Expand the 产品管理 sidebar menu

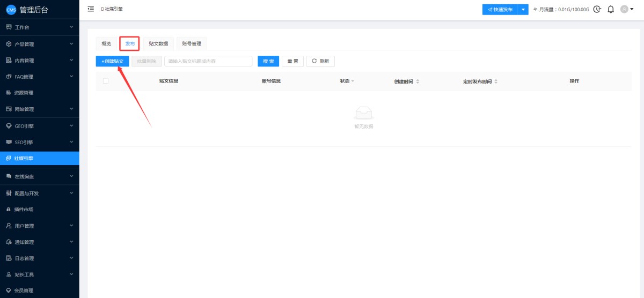39,44
